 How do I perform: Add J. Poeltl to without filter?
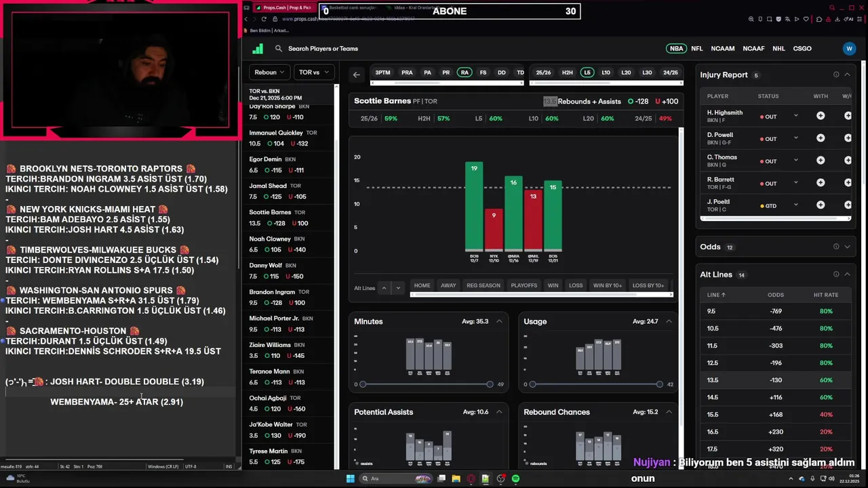click(848, 205)
